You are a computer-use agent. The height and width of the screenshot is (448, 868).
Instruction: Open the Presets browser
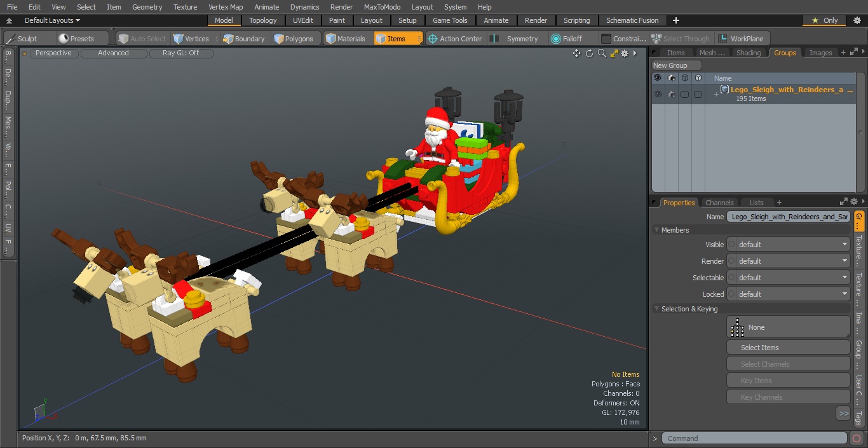pos(83,39)
